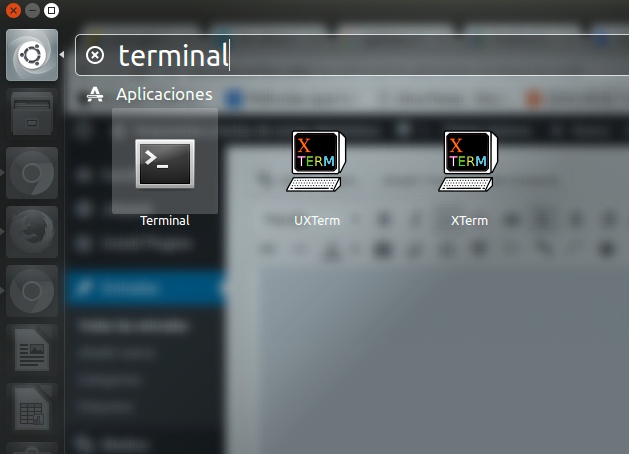Close the Dash with red button

13,10
